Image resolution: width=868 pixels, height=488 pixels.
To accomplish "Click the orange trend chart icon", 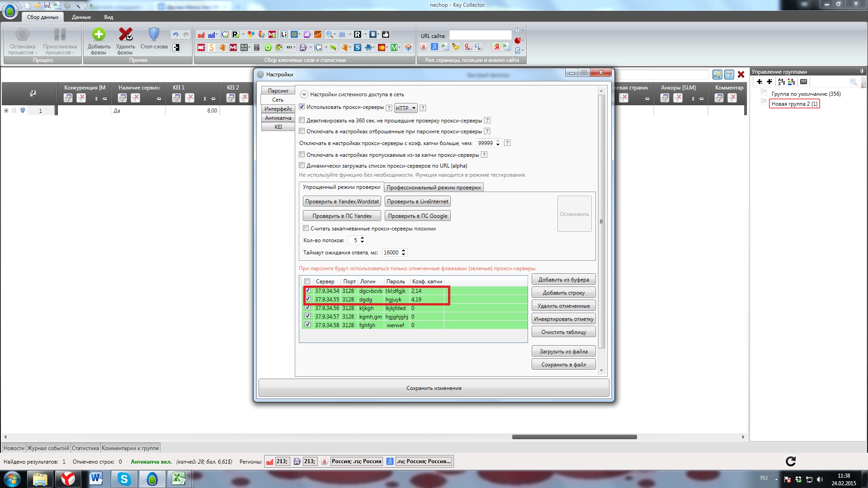I will pyautogui.click(x=318, y=34).
